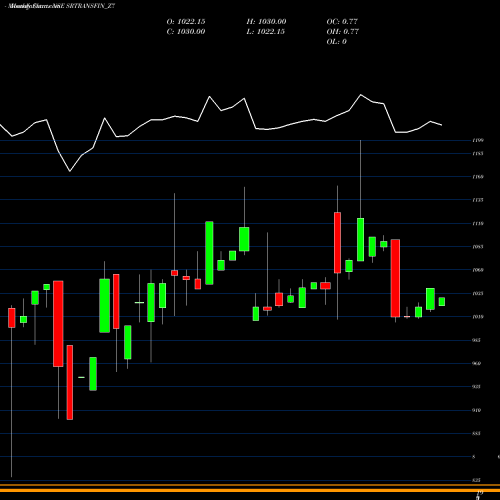Click the OL: 0 reading
Viewport: 500px width, 500px height.
(337, 42)
